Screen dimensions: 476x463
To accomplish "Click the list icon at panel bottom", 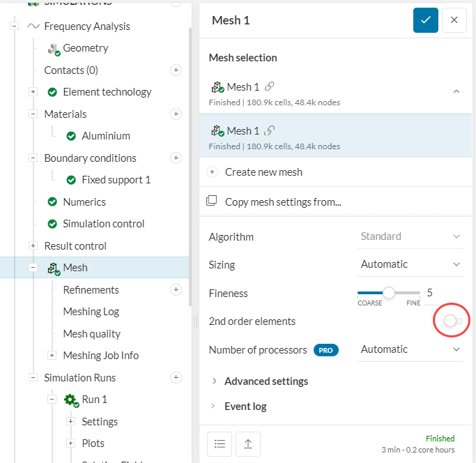I will pos(220,443).
